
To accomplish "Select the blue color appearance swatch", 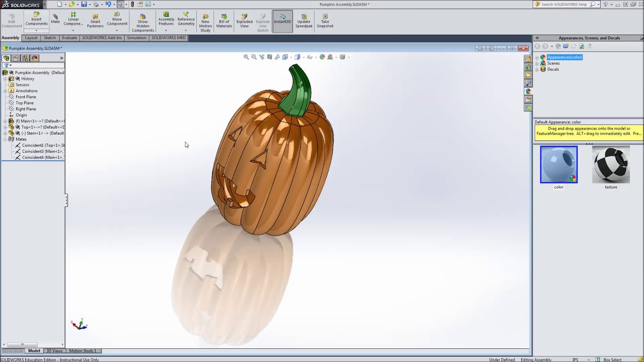I will tap(559, 164).
